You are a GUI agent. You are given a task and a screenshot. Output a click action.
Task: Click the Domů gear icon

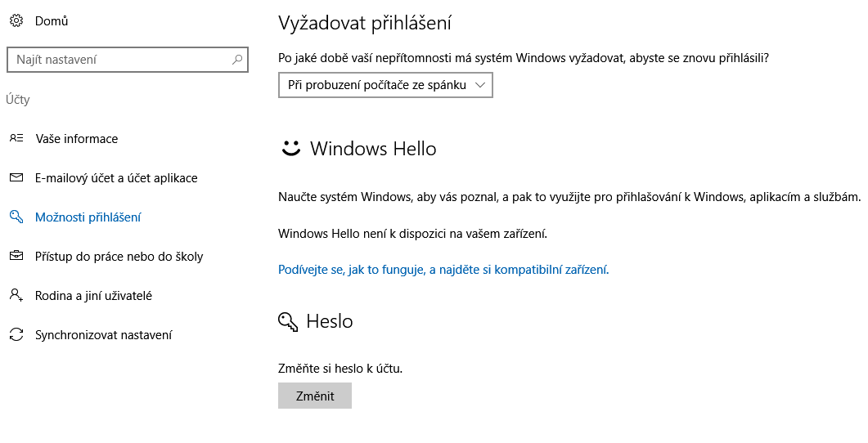coord(16,21)
